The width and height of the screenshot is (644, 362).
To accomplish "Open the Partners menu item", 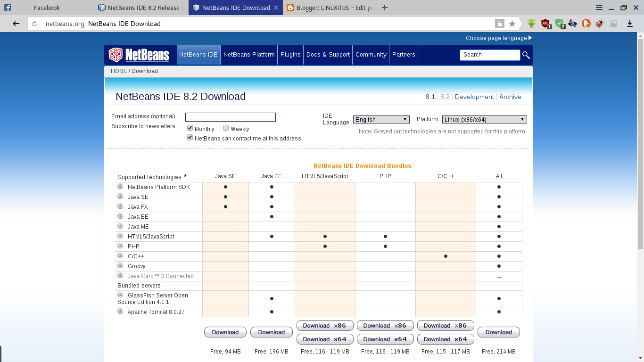I will tap(404, 55).
